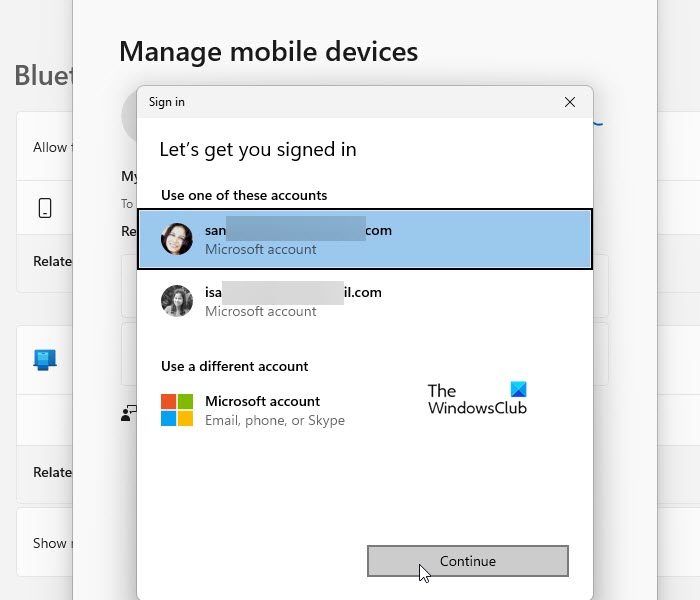Click 'Use one of these accounts' heading
Screen dimensions: 700x600
[244, 196]
